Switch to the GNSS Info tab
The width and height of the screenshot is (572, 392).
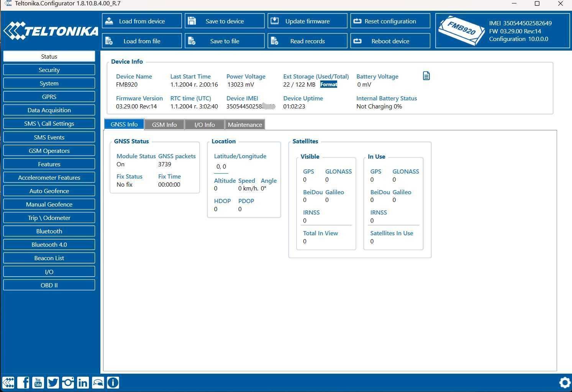click(x=124, y=124)
